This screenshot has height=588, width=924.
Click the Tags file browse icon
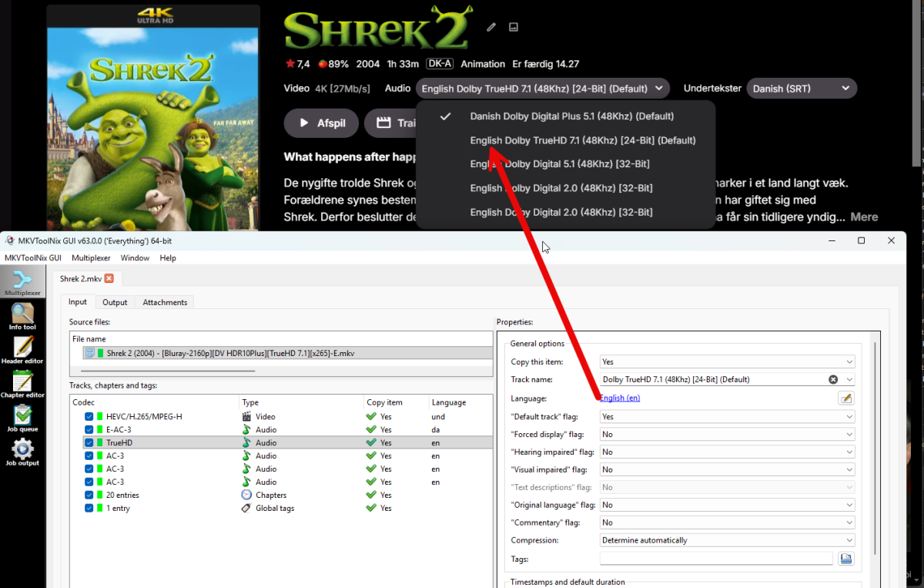846,559
